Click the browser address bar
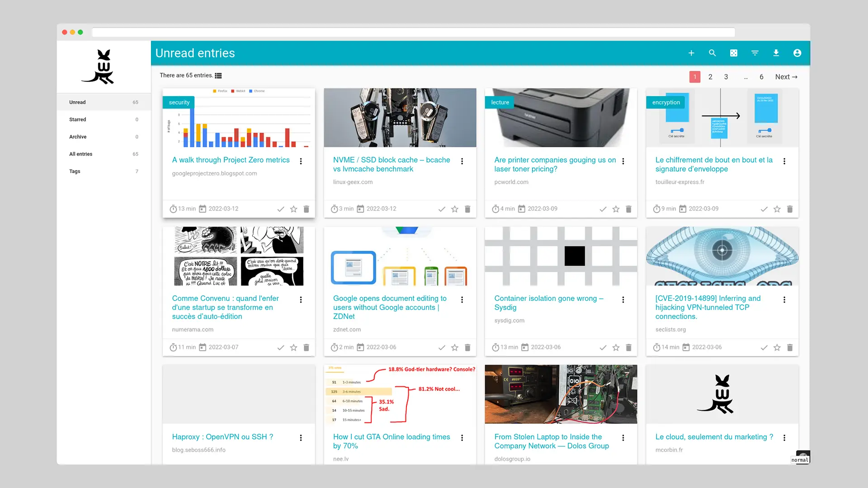The width and height of the screenshot is (868, 488). click(x=413, y=32)
